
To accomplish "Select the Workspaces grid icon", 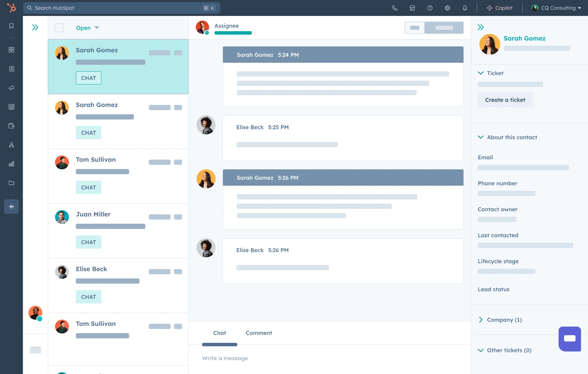I will click(x=11, y=50).
